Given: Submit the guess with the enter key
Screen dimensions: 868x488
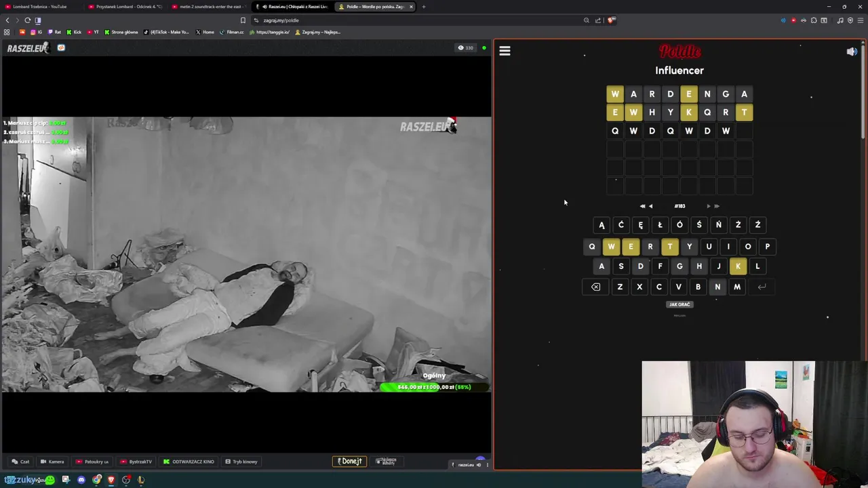Looking at the screenshot, I should [762, 287].
